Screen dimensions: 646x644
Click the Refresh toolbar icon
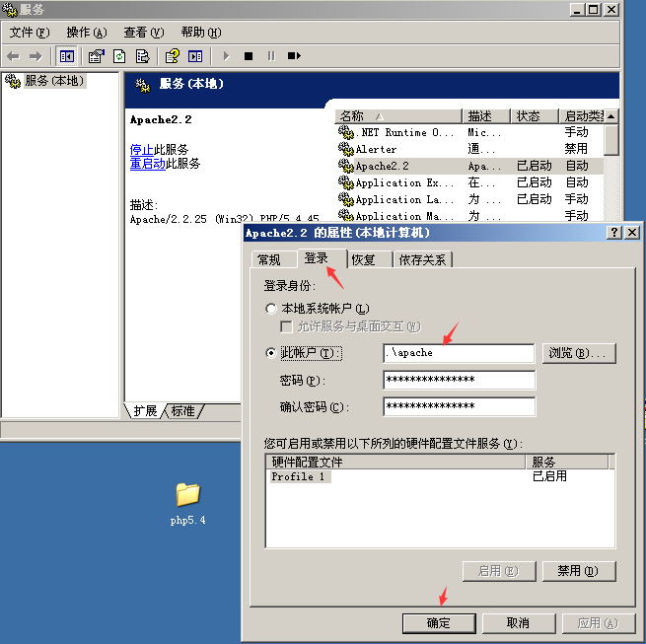tap(119, 56)
